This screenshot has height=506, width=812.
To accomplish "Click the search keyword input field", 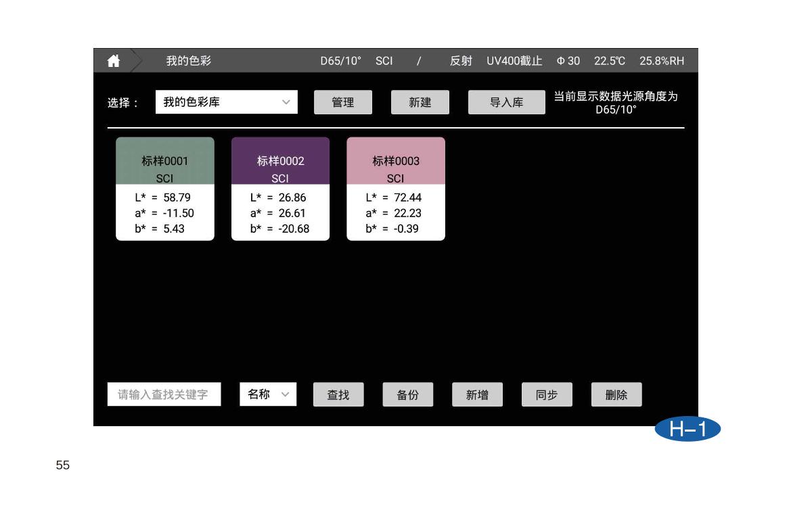I will pos(164,394).
